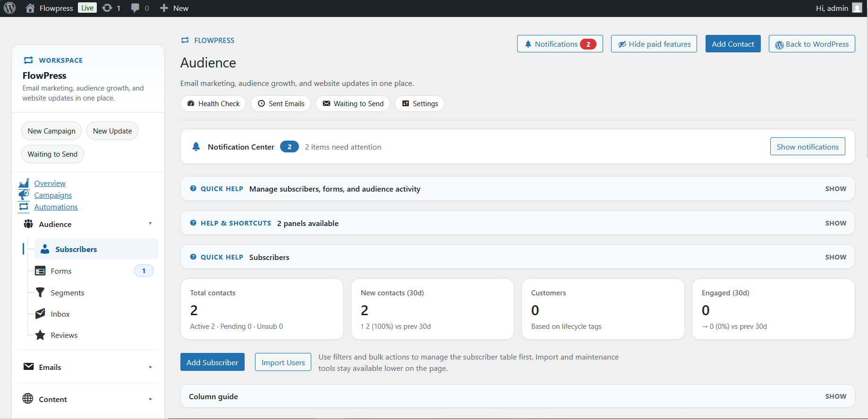Image resolution: width=868 pixels, height=419 pixels.
Task: Click the WordPress logo icon in admin bar
Action: click(x=9, y=8)
